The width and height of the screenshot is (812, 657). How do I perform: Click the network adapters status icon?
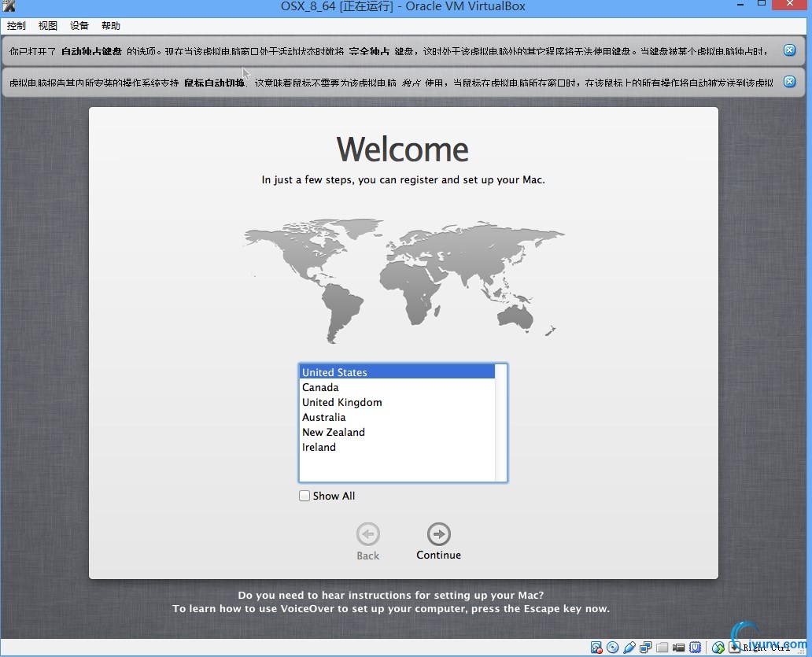(x=646, y=647)
